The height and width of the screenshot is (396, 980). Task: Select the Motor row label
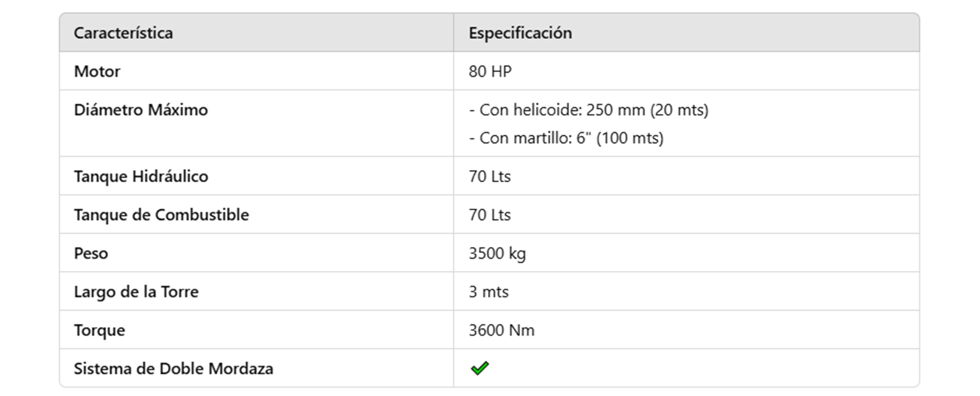tap(97, 71)
